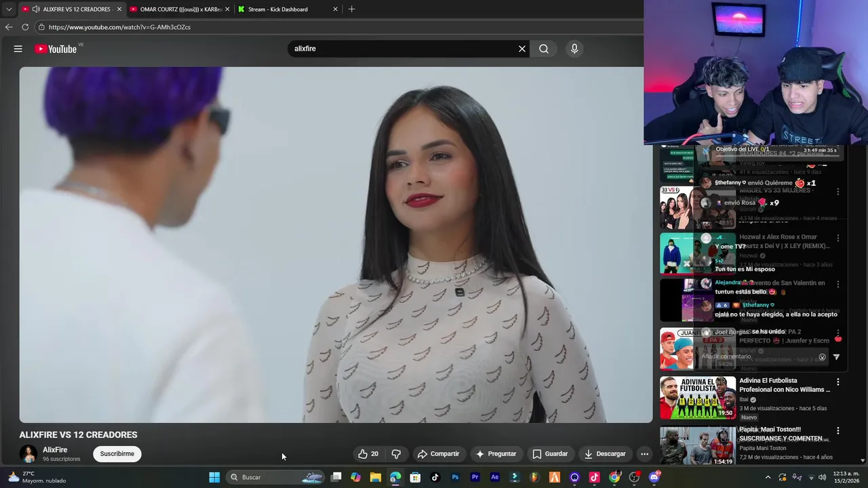
Task: Open the Adivina El Futbolista video thumbnail
Action: click(x=698, y=398)
